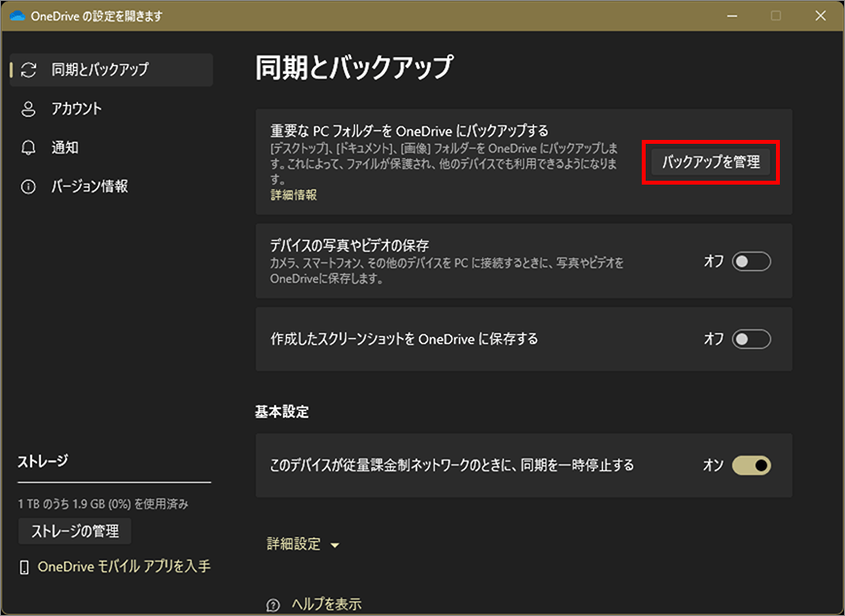Enable デバイスの写真やビデオの保存 toggle

[752, 261]
